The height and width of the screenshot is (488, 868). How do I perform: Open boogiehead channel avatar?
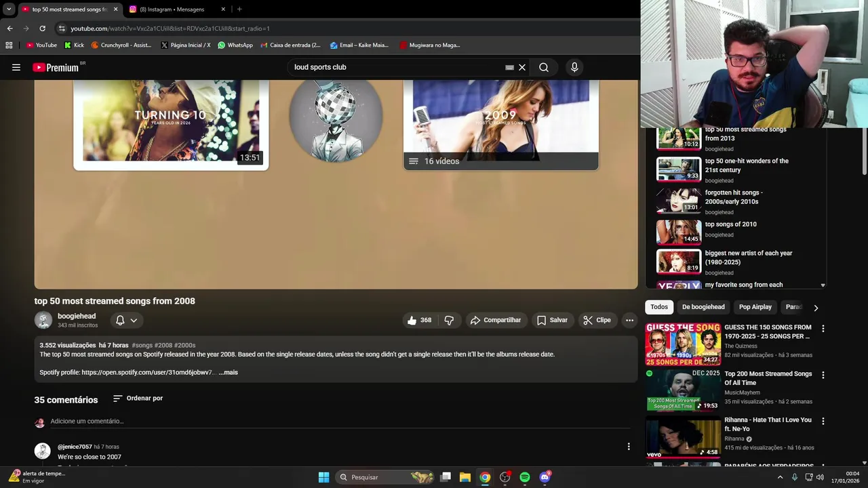(43, 320)
